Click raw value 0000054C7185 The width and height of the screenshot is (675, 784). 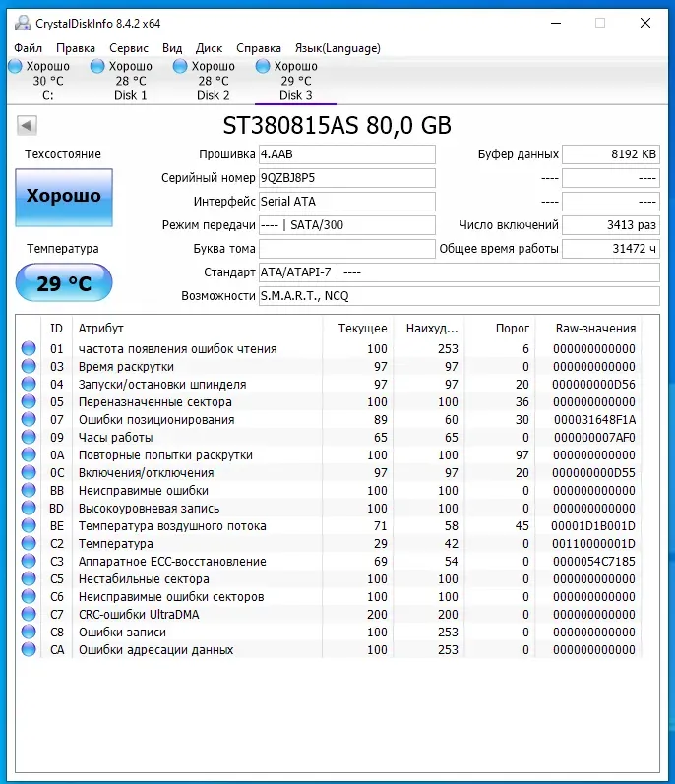(594, 562)
